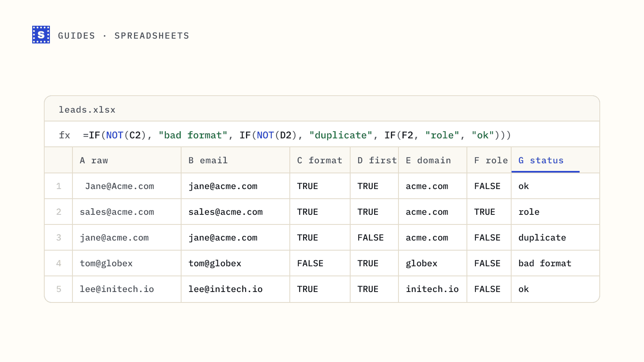This screenshot has height=362, width=644.
Task: Select column header D first
Action: [x=374, y=160]
